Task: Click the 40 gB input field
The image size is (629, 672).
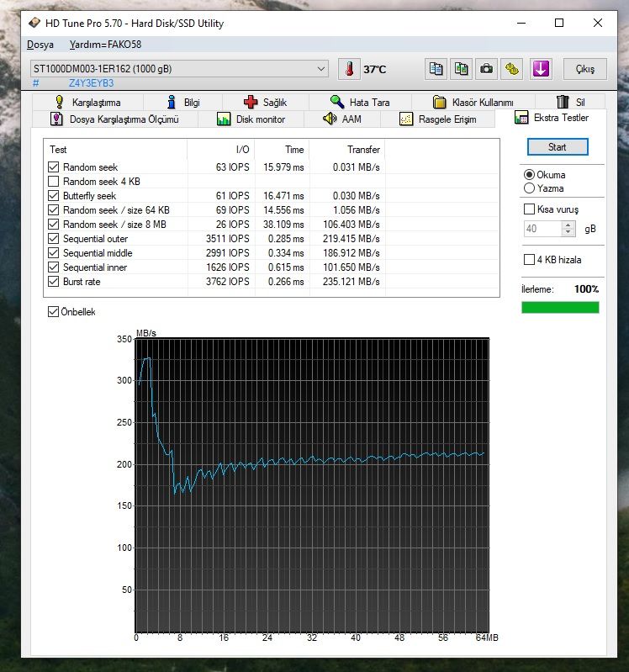Action: coord(543,229)
